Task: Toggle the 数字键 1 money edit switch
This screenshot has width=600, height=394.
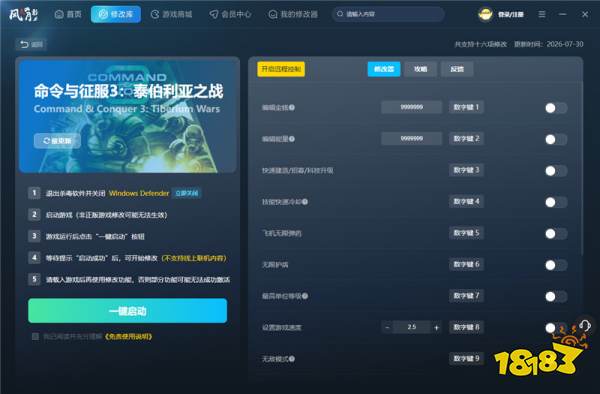Action: click(556, 108)
